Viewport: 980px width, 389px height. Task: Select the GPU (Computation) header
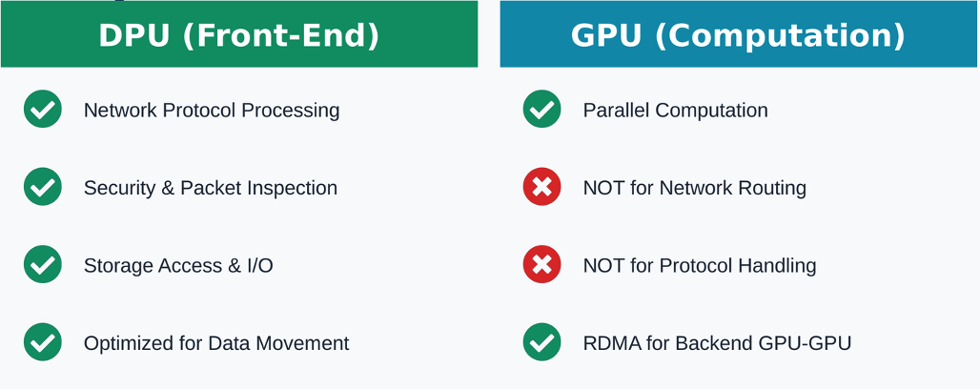click(x=738, y=35)
